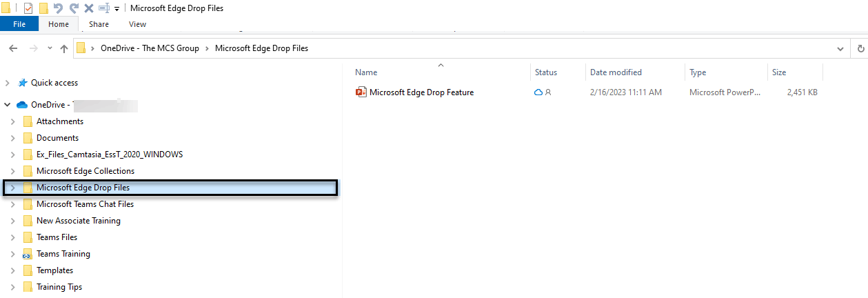Select the Teams Training folder
Viewport: 868px width, 298px height.
click(63, 254)
